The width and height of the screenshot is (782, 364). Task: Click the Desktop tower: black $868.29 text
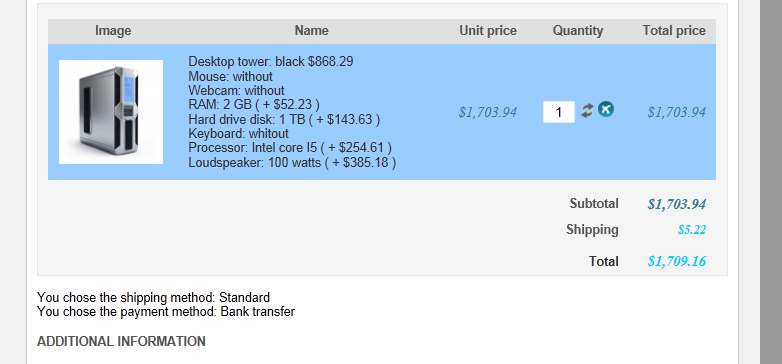click(x=271, y=62)
